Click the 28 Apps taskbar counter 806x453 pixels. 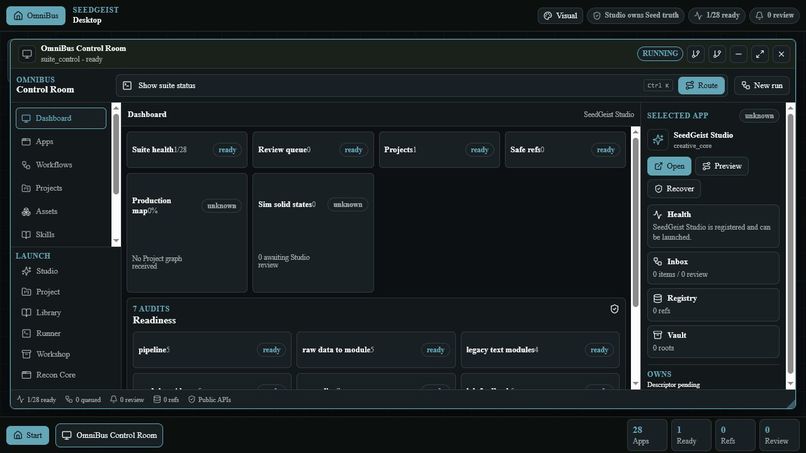click(647, 435)
